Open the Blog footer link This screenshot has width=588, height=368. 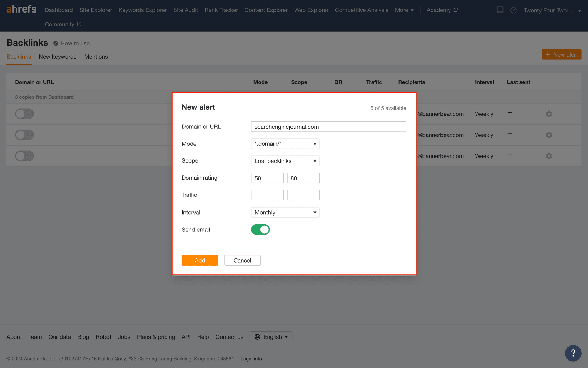pos(83,337)
